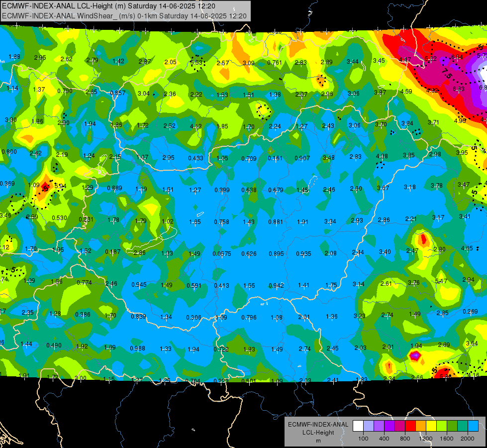
Task: Click the wind shear value 0.433
Action: pos(195,158)
